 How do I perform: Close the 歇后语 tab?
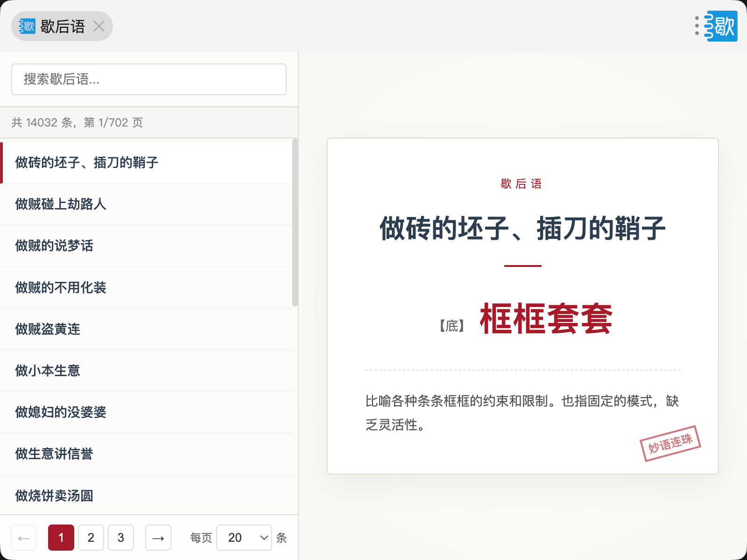(x=99, y=26)
